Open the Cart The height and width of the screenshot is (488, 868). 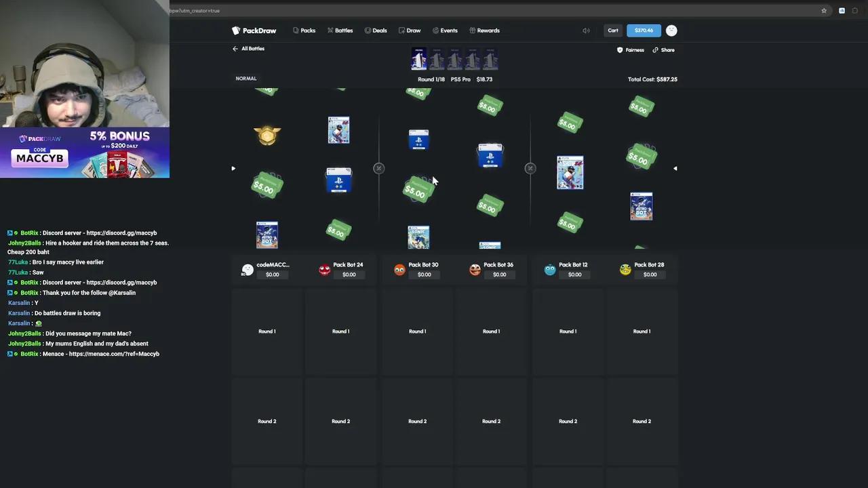[613, 30]
